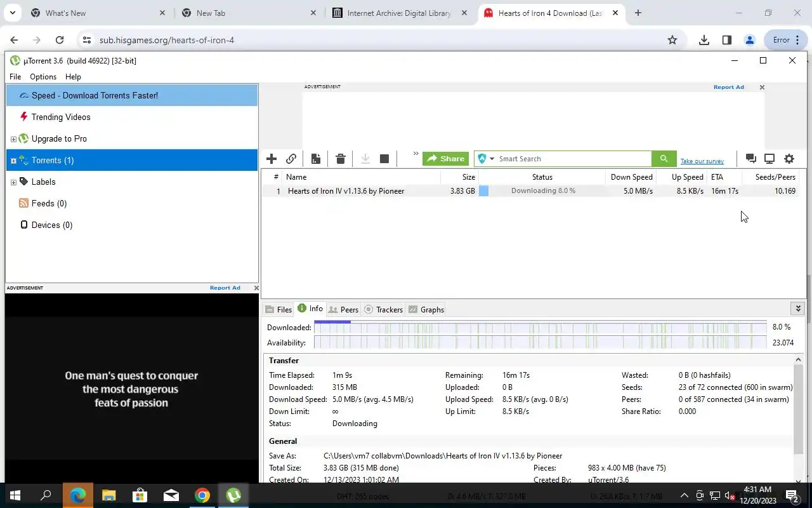Expand the Torrents tree node

(x=13, y=161)
